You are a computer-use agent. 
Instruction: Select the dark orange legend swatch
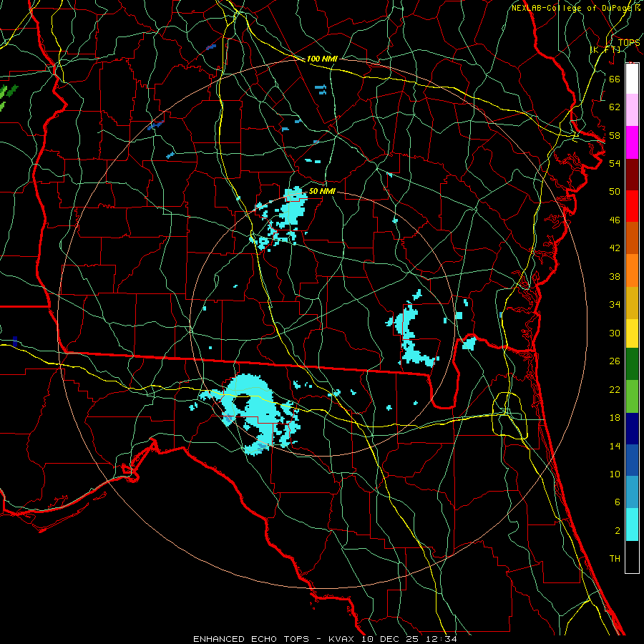pyautogui.click(x=632, y=238)
